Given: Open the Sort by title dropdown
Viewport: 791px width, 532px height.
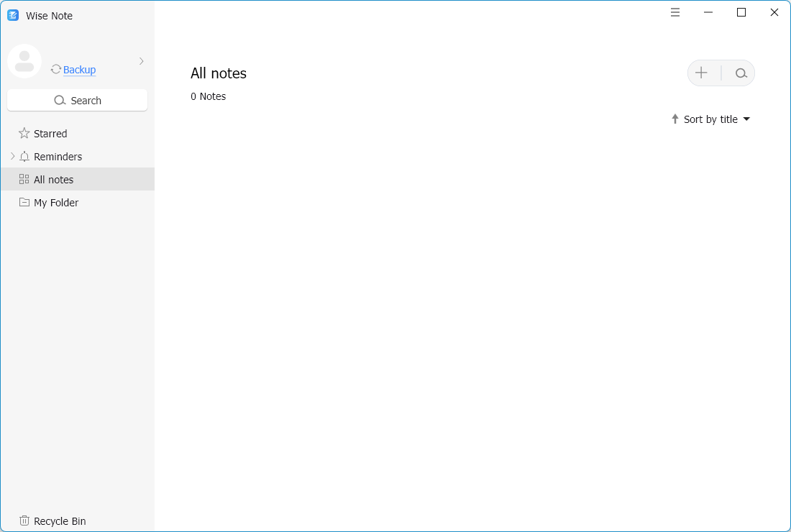Looking at the screenshot, I should point(716,119).
